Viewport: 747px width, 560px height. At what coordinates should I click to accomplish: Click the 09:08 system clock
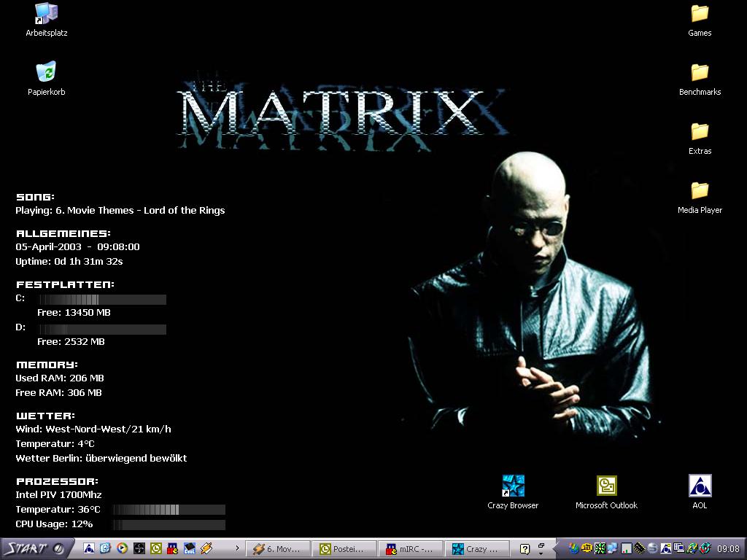click(729, 549)
